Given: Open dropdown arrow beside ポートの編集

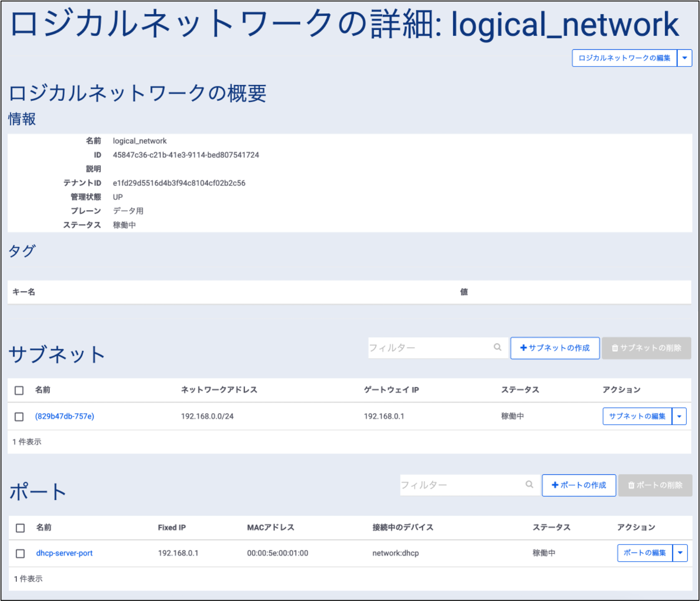Looking at the screenshot, I should [680, 553].
